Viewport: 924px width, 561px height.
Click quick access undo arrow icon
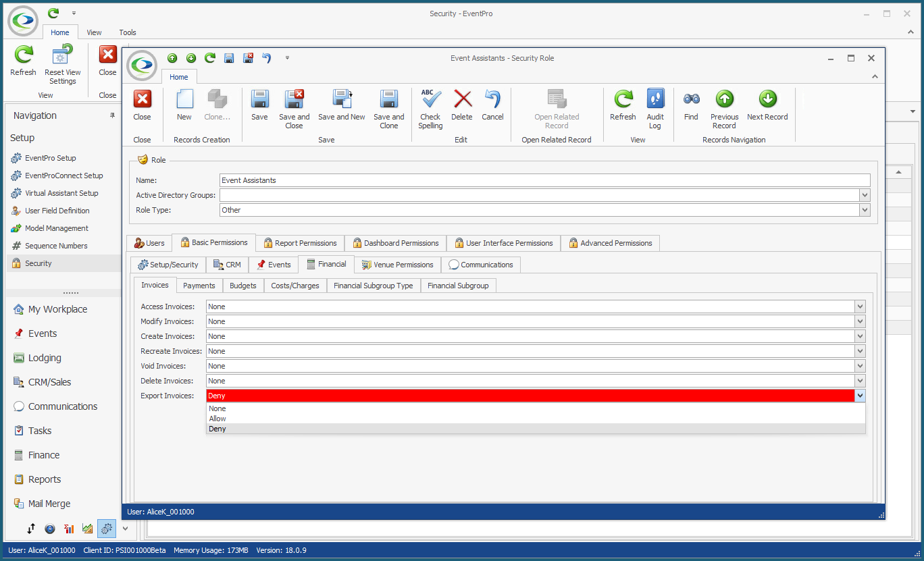(267, 58)
